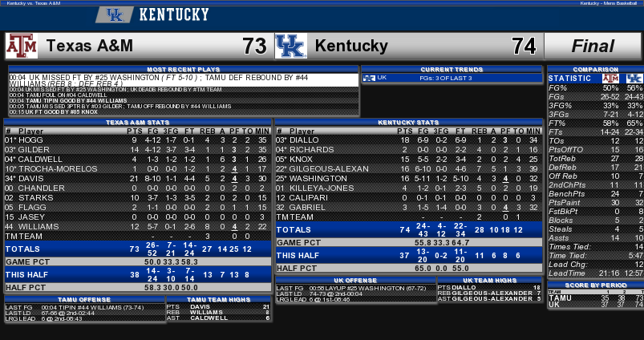
Task: Select the highlighted most recent play entry
Action: pos(184,80)
